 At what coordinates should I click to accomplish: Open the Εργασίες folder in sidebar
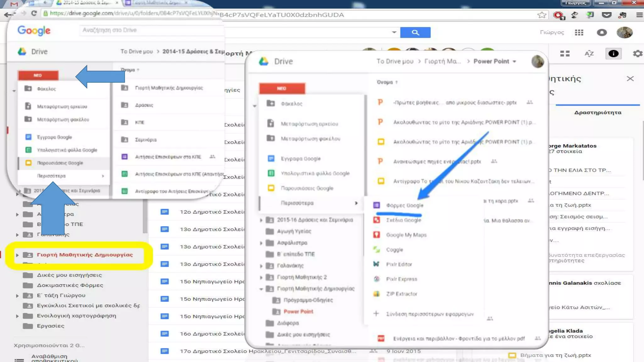pos(50,326)
